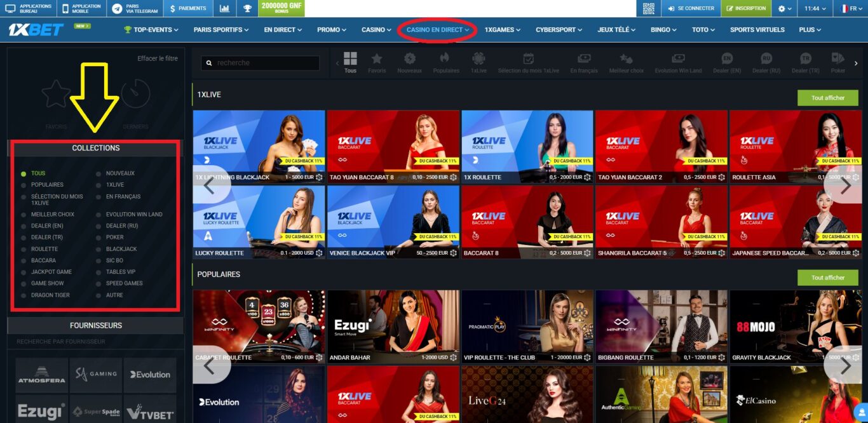The height and width of the screenshot is (423, 868).
Task: Open the 1XGames menu
Action: [502, 30]
